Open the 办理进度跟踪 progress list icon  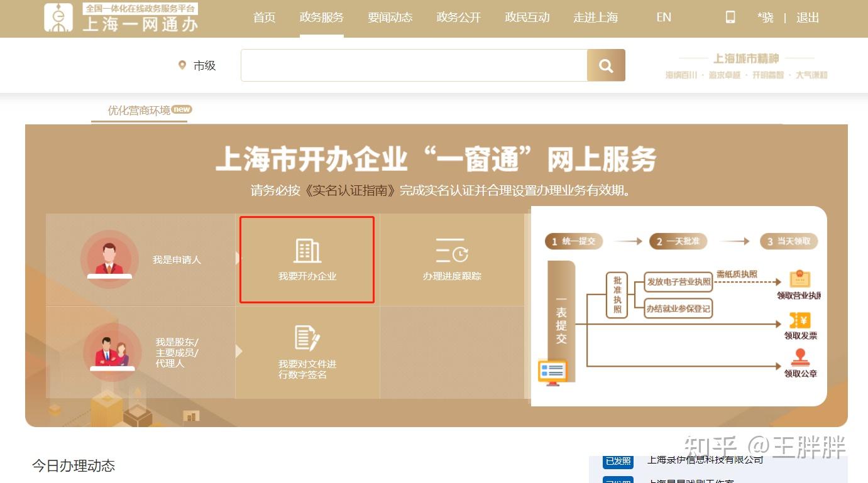pyautogui.click(x=452, y=251)
